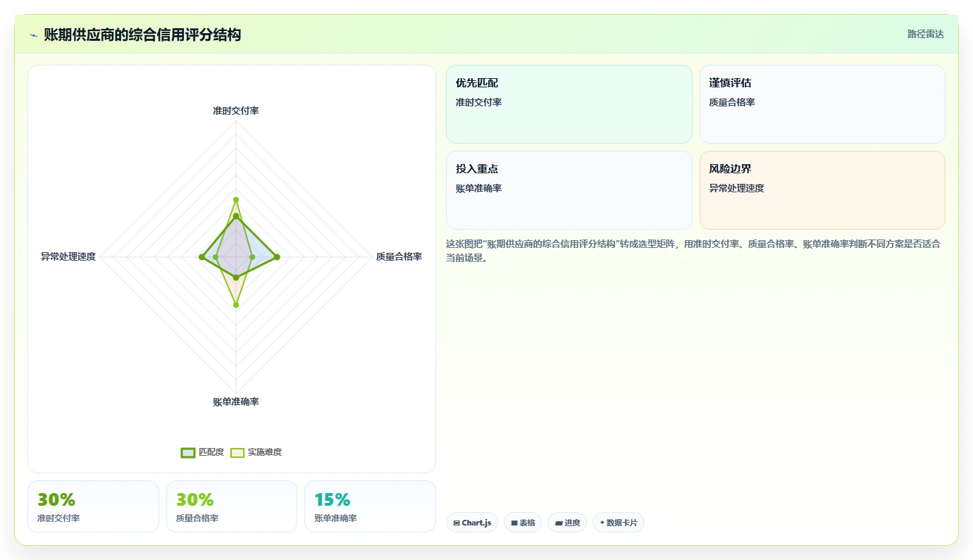
Task: Toggle the 实施难度 legend swatch
Action: [237, 452]
